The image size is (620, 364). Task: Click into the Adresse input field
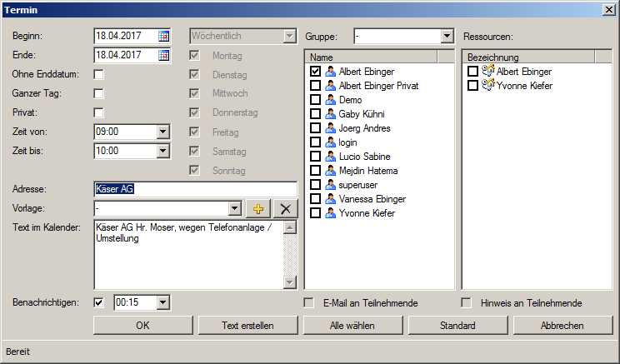pos(196,189)
